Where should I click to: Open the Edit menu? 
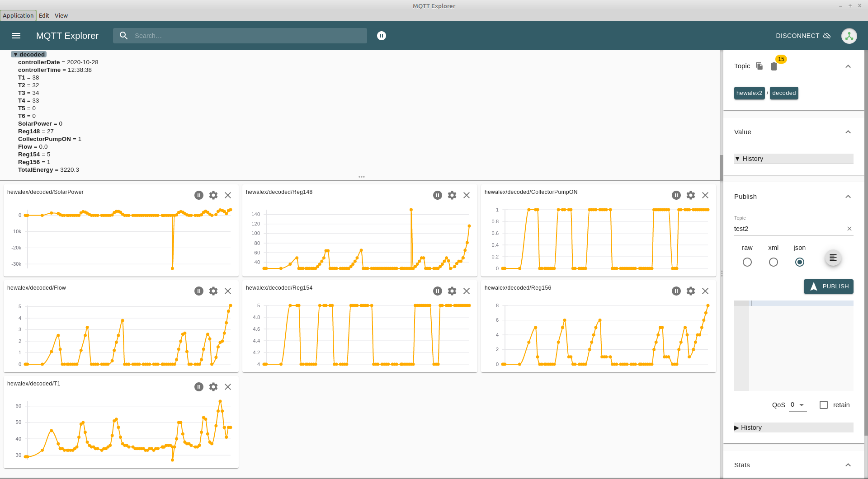pyautogui.click(x=44, y=15)
